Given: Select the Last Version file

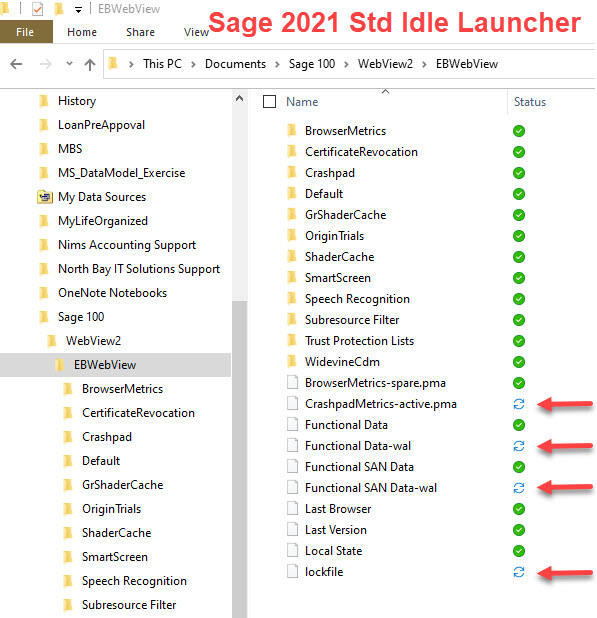Looking at the screenshot, I should pyautogui.click(x=335, y=530).
